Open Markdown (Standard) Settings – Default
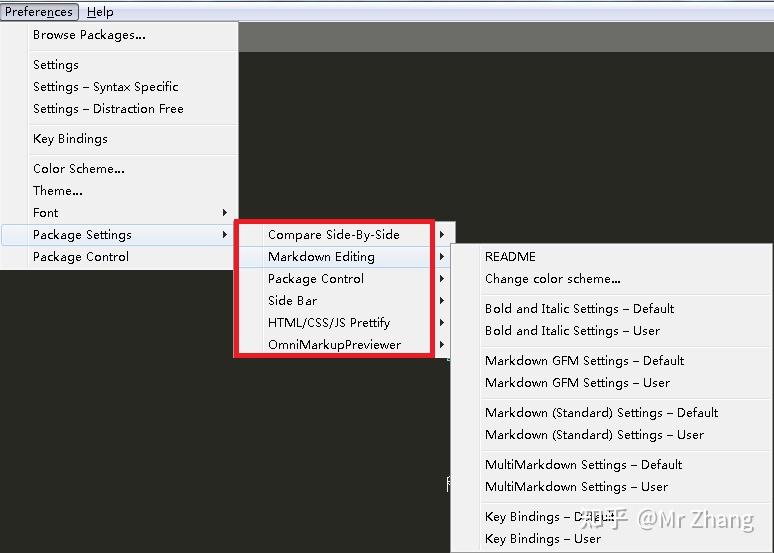The width and height of the screenshot is (774, 553). tap(612, 412)
